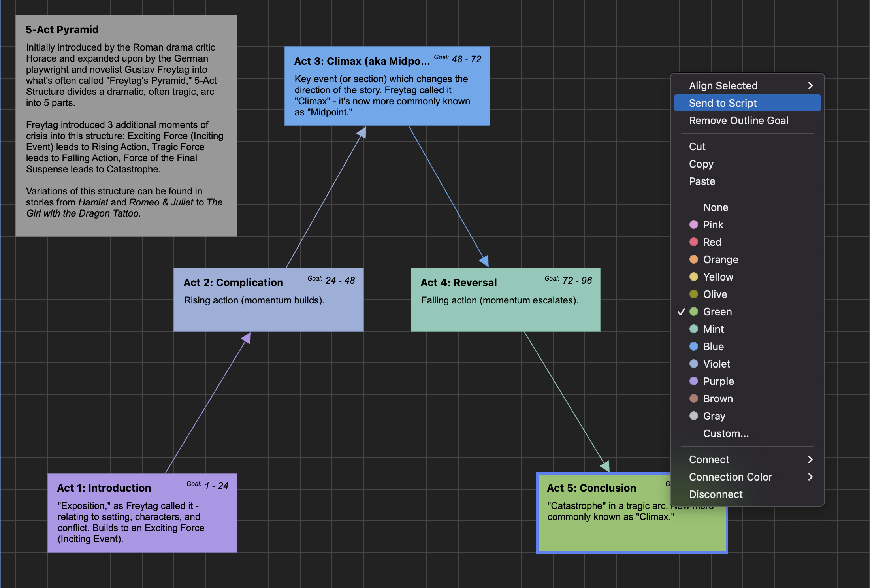Set the card color to Blue

694,347
